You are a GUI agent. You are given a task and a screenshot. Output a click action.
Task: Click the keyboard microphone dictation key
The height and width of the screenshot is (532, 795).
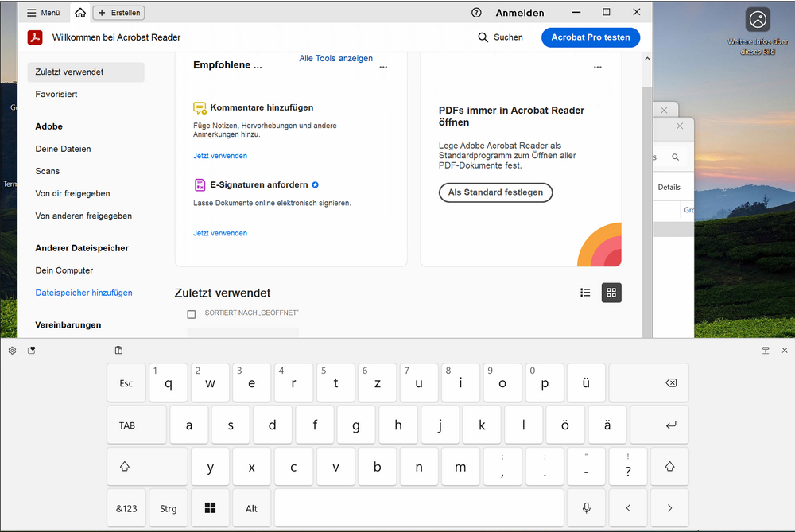click(x=587, y=508)
